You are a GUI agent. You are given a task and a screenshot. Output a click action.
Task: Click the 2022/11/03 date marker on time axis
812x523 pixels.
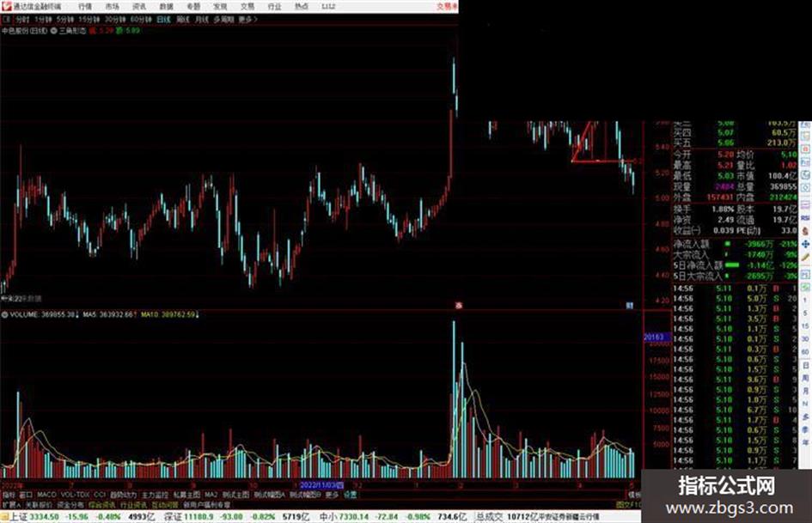[321, 485]
